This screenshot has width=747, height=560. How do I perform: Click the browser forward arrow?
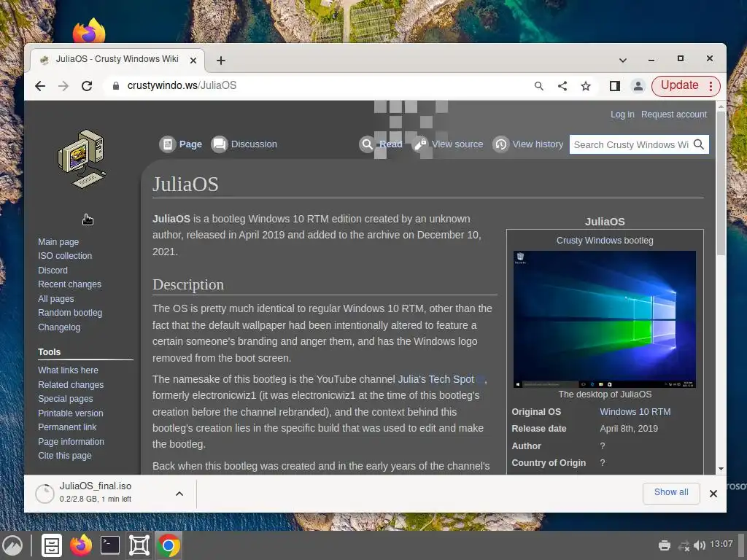[63, 86]
